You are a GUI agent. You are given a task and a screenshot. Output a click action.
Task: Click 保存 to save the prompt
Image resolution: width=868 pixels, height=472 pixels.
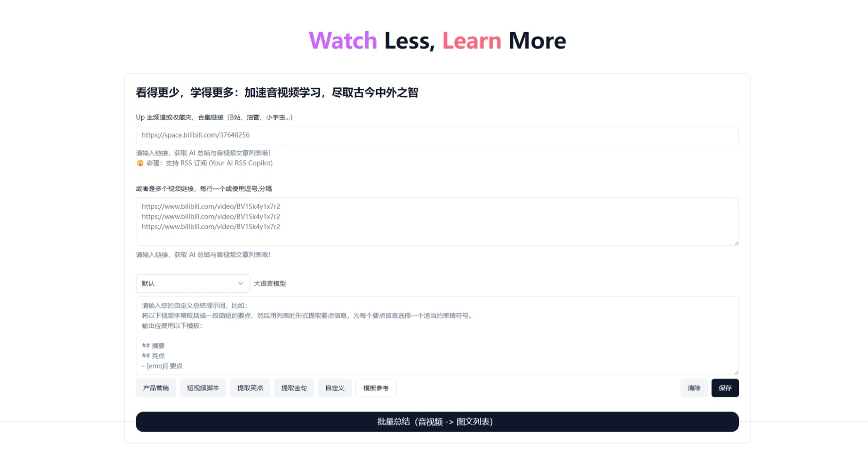pos(725,388)
